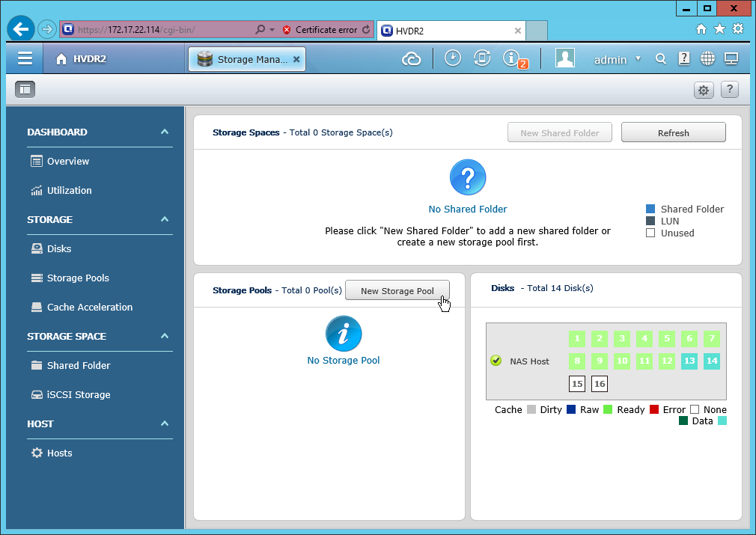This screenshot has height=535, width=756.
Task: Click the New Shared Folder button
Action: [x=559, y=132]
